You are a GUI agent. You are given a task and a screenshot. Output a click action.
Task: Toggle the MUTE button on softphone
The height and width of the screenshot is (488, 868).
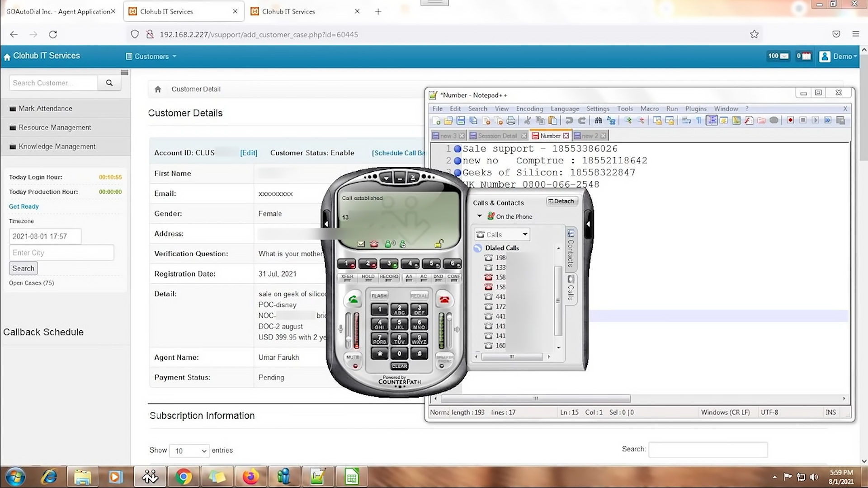(x=353, y=360)
